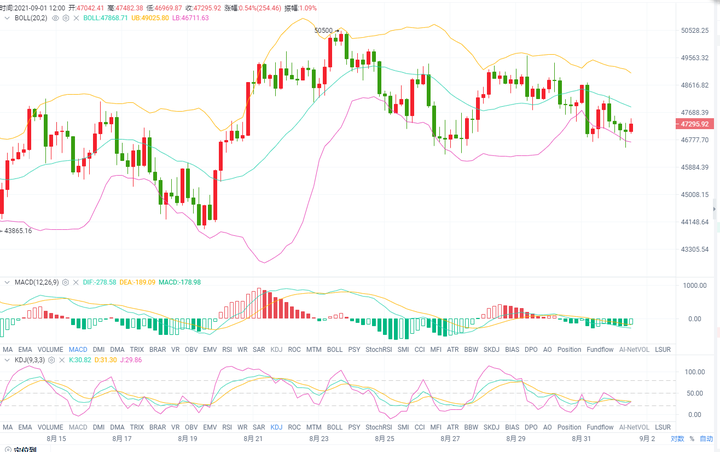Select BOLL tab in bottom indicator row

[335, 427]
